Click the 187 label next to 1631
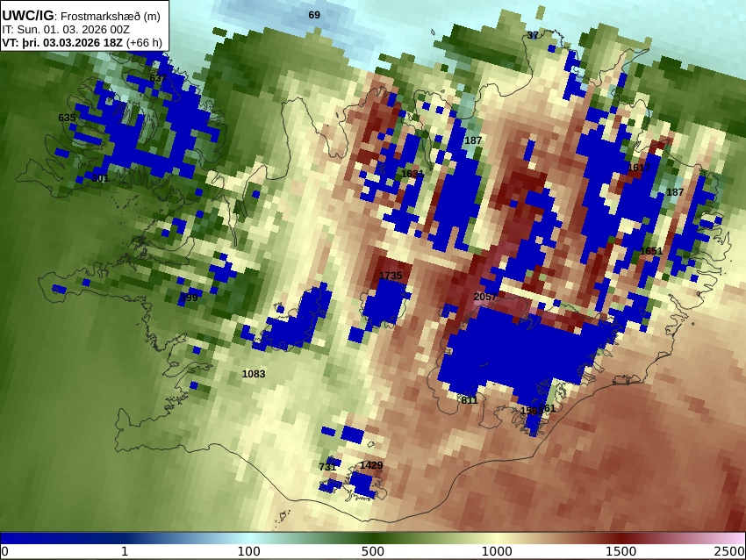The height and width of the screenshot is (560, 746). click(x=473, y=140)
